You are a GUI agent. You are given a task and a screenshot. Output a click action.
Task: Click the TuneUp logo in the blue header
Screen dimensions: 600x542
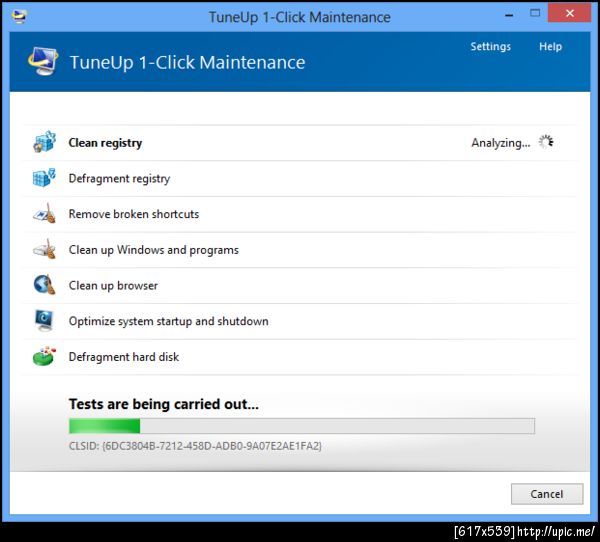click(x=43, y=61)
